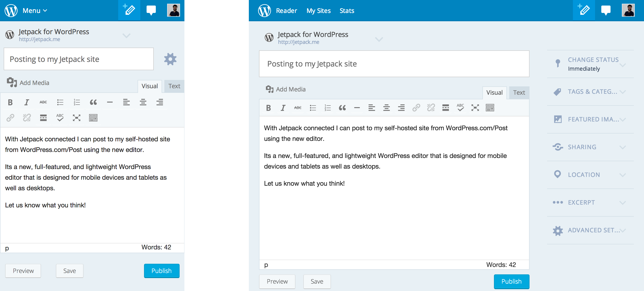Expand site selector chevron in wide right editor

[379, 39]
